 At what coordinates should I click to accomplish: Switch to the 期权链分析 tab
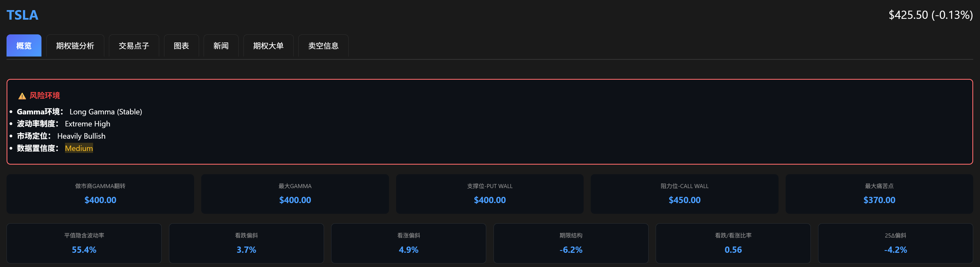coord(75,46)
